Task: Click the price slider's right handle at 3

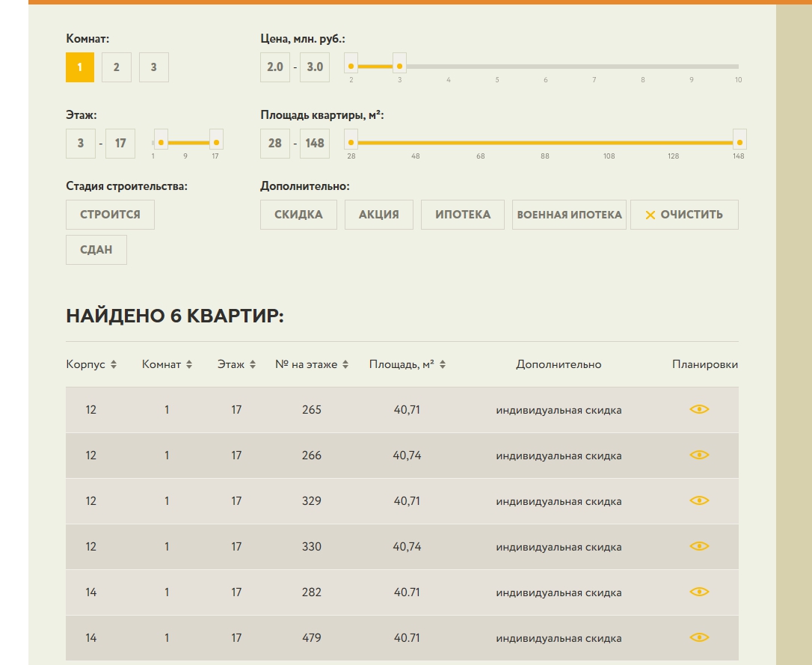Action: [399, 67]
